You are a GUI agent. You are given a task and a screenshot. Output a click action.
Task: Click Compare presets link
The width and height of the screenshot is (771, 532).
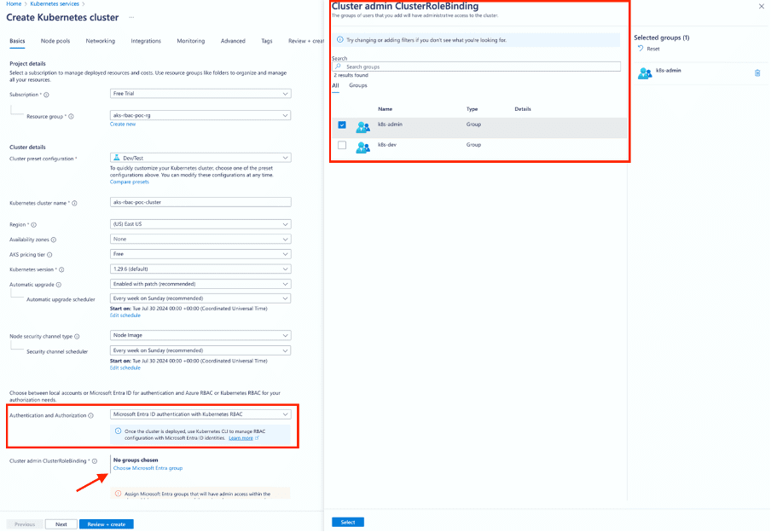pyautogui.click(x=130, y=182)
